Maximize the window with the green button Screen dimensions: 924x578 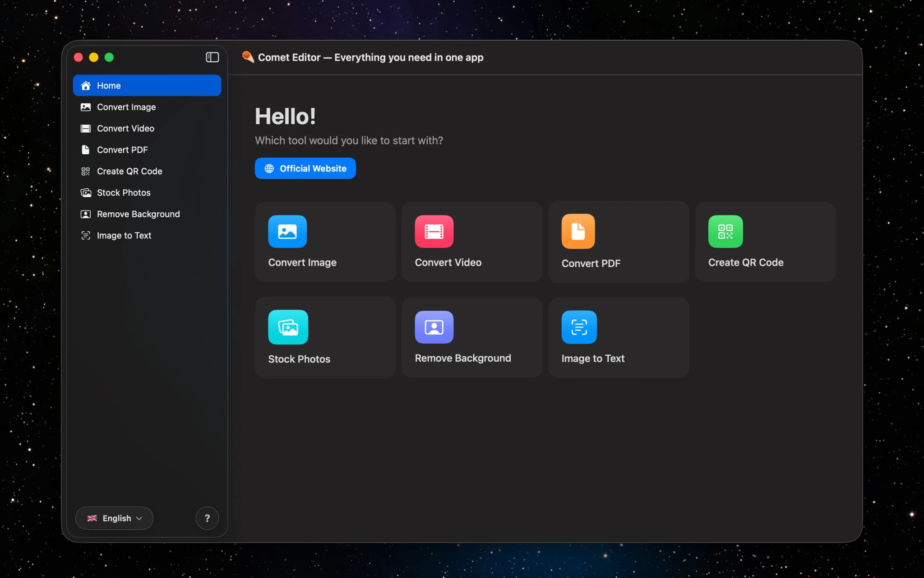point(109,57)
